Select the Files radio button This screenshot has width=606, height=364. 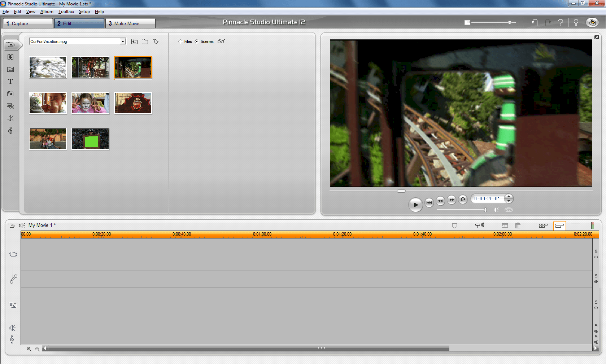point(180,41)
